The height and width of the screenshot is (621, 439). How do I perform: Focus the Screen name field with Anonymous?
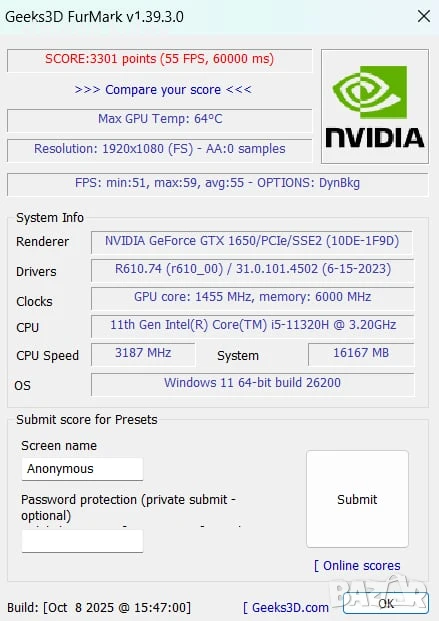tap(82, 469)
